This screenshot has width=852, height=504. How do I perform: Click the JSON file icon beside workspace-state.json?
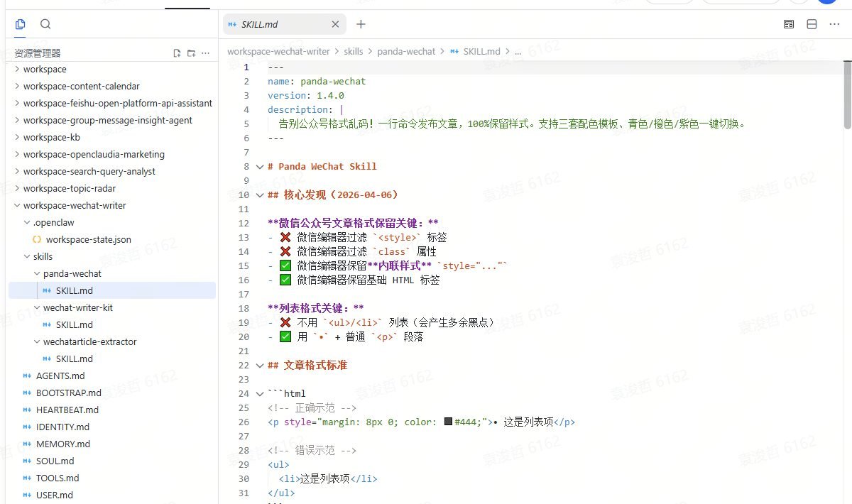coord(37,240)
